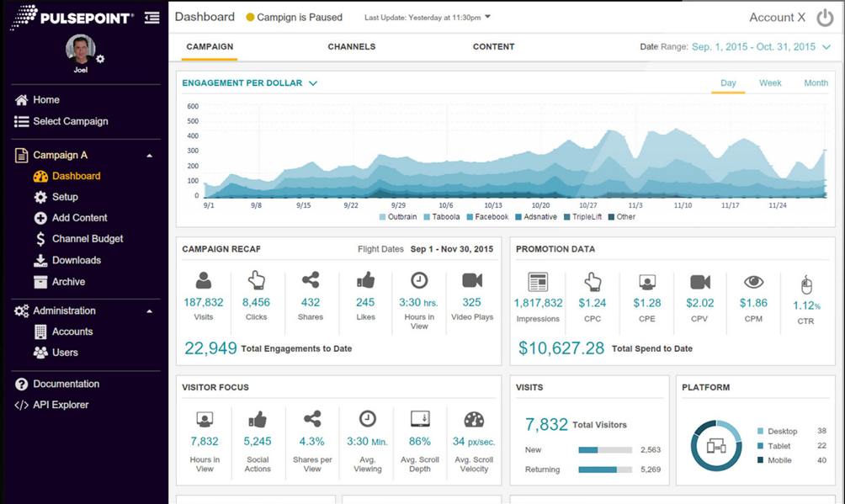Open the Content tab
Screen dimensions: 845x504
pyautogui.click(x=493, y=47)
